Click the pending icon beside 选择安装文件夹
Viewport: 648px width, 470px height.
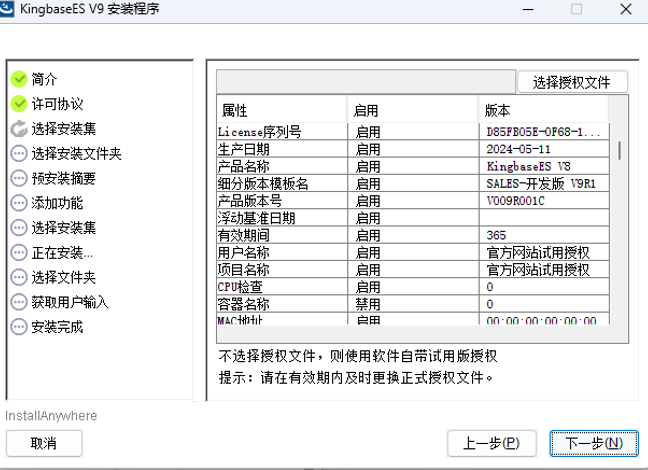coord(19,154)
